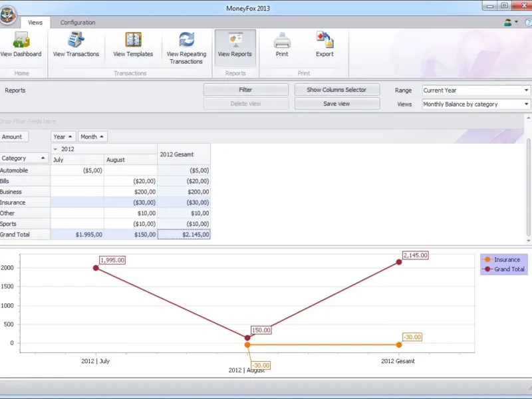Click the 1,995.00 chart data label
532x399 pixels.
(x=112, y=260)
